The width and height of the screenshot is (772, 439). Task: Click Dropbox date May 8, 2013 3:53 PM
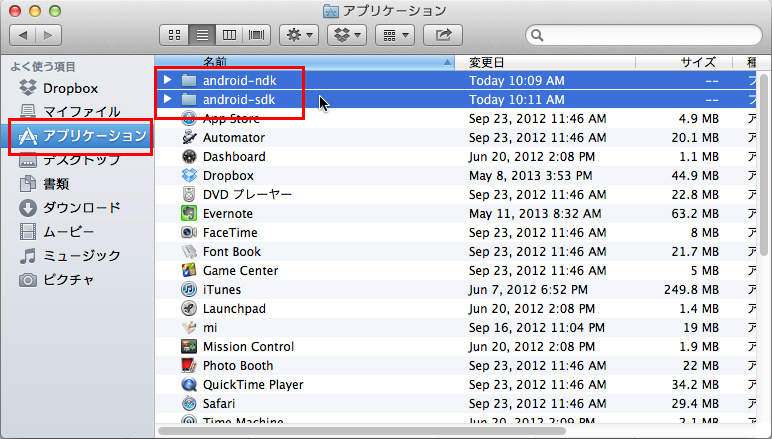[x=531, y=176]
